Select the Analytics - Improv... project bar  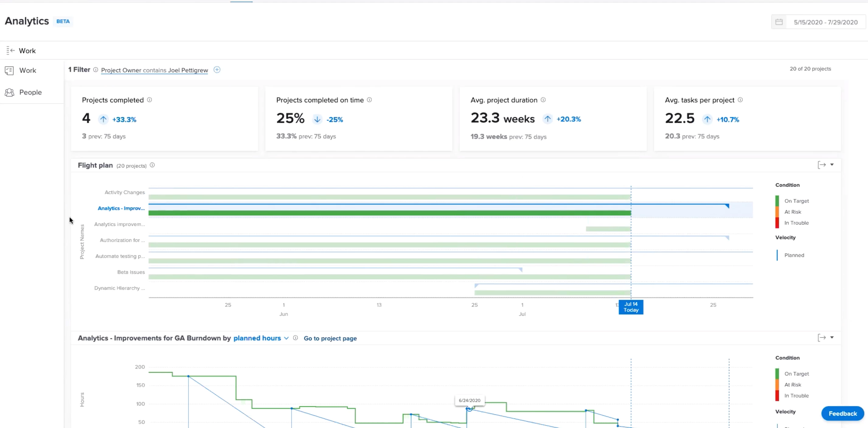[389, 213]
